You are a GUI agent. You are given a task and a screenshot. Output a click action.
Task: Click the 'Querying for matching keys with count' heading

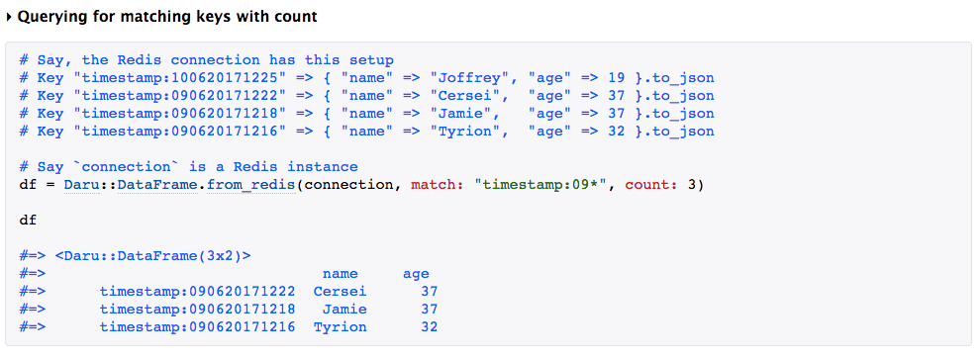[167, 17]
